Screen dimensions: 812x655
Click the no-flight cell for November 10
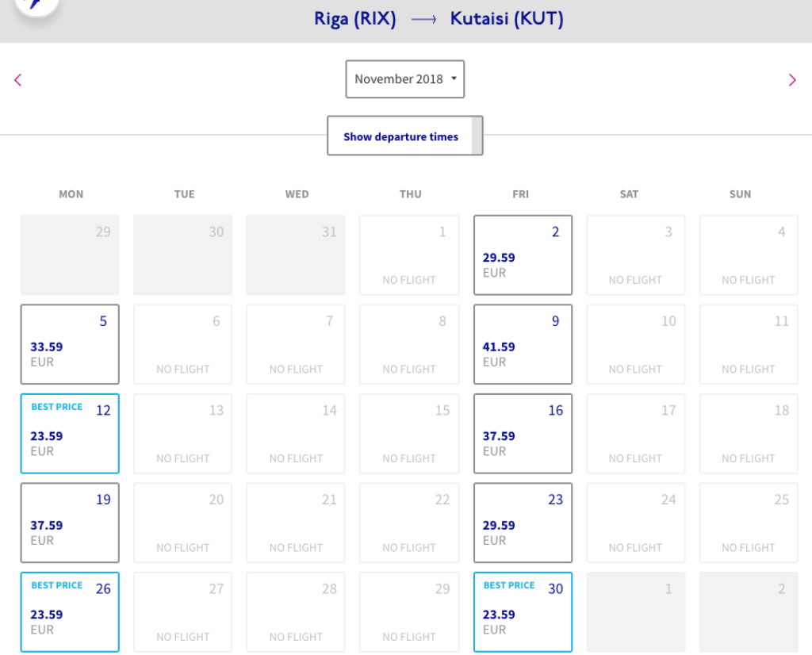pos(635,344)
